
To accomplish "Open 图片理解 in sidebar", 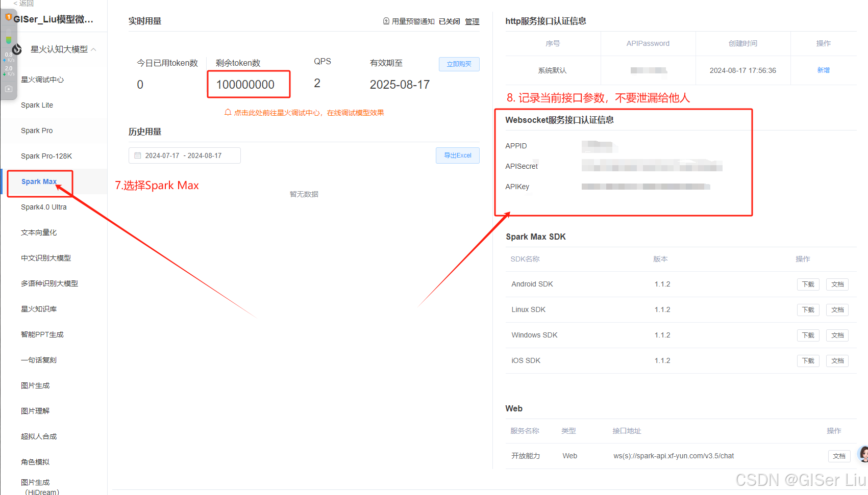I will click(35, 411).
